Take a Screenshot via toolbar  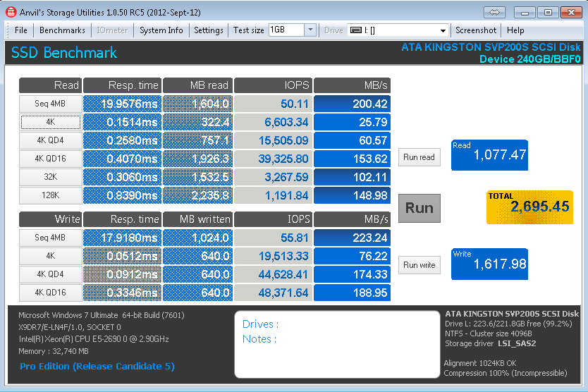476,30
